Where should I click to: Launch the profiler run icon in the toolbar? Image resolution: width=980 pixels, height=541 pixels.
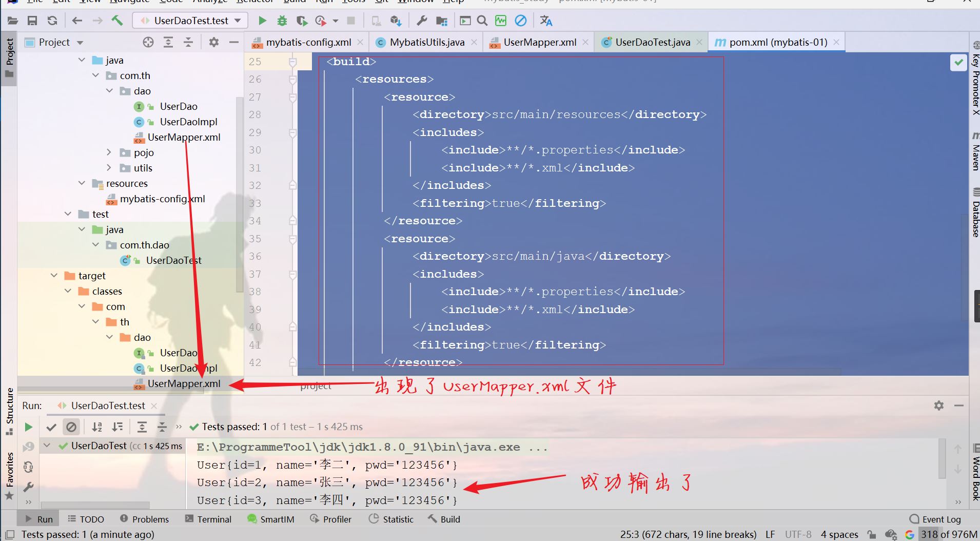coord(321,21)
